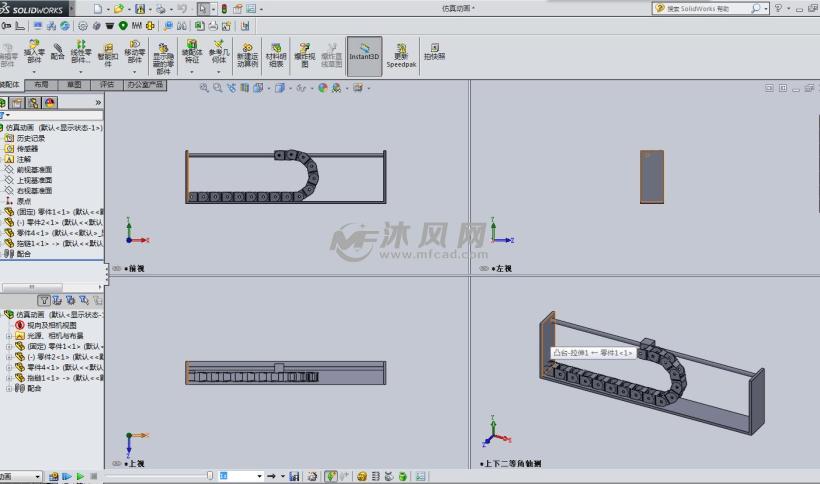Image resolution: width=820 pixels, height=484 pixels.
Task: Click the Mate (配合) paperclip icon
Action: tap(58, 47)
